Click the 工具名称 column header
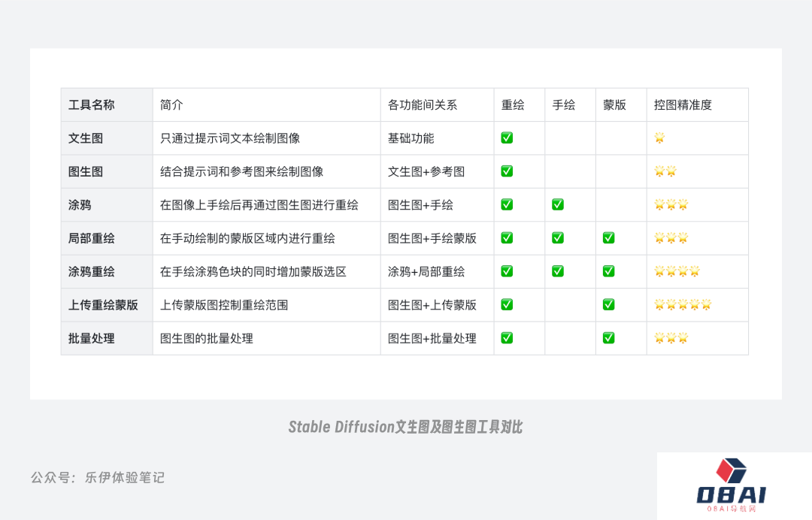Viewport: 812px width, 520px height. pyautogui.click(x=92, y=105)
